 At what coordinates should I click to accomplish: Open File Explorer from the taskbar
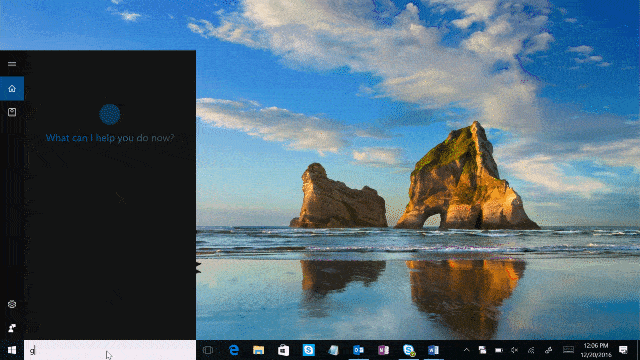tap(258, 350)
